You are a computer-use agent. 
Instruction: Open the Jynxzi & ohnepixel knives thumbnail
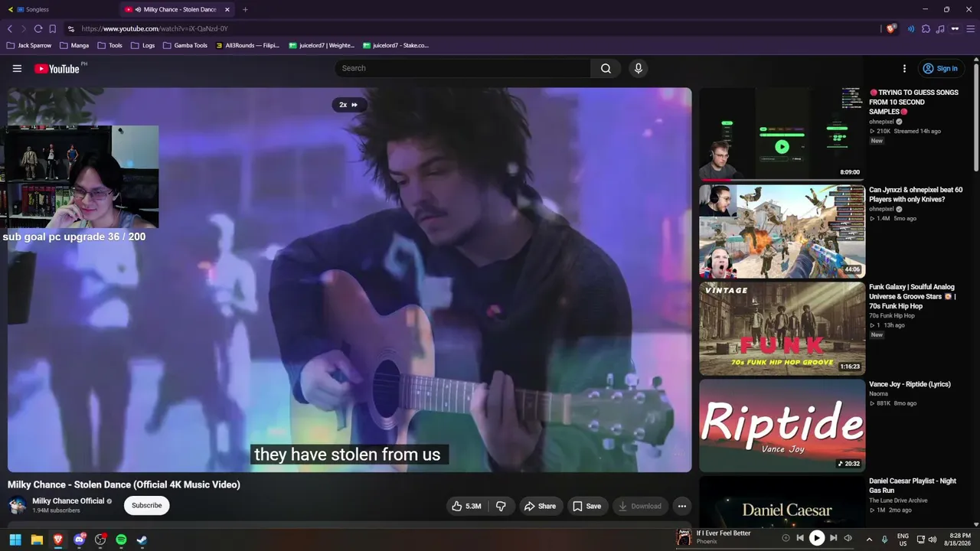[x=782, y=231]
